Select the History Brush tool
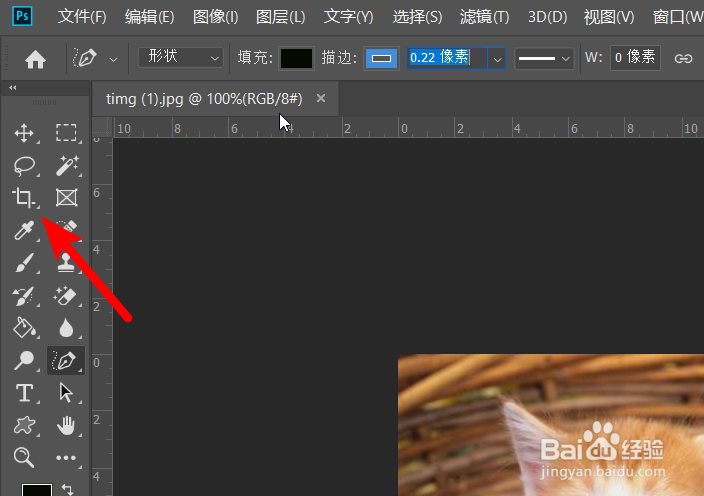The image size is (704, 496). pyautogui.click(x=24, y=295)
